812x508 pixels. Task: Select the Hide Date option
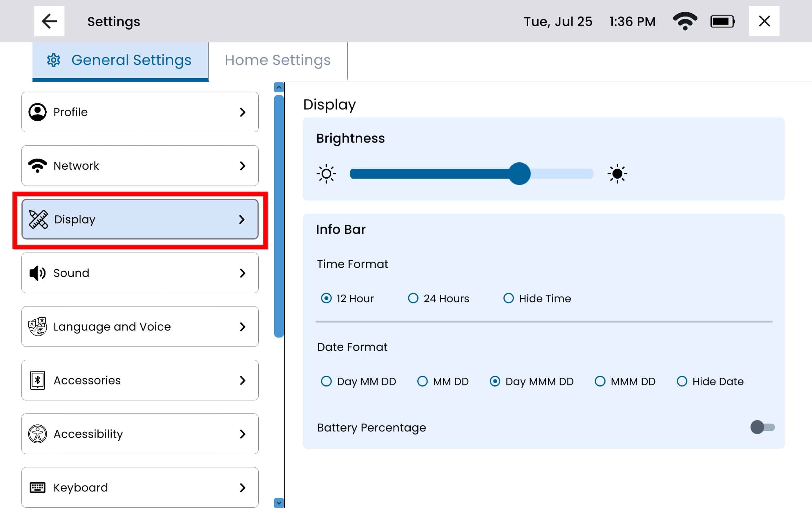[682, 381]
